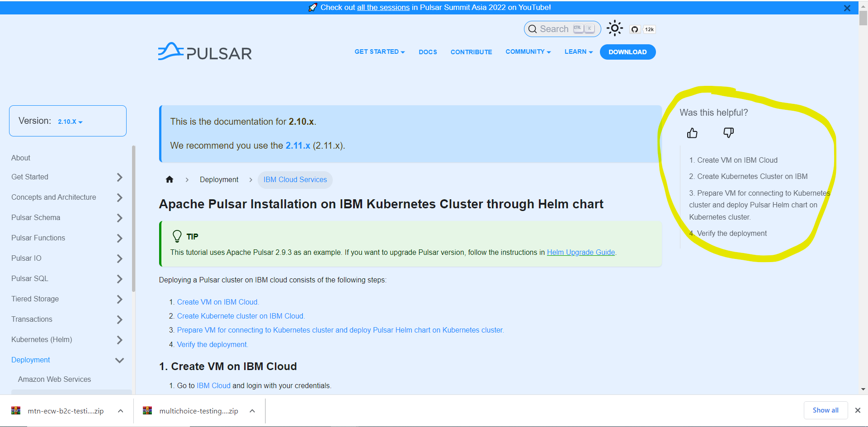
Task: Open the LEARN nav menu
Action: 579,52
